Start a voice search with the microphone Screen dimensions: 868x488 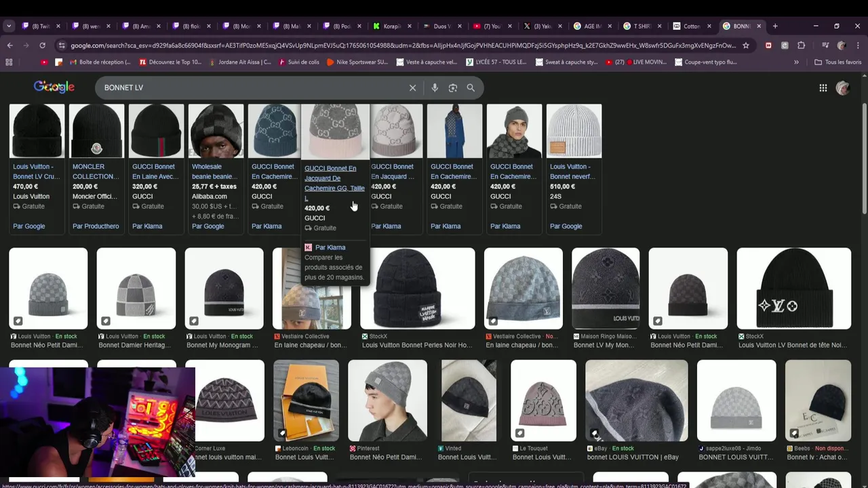tap(435, 87)
